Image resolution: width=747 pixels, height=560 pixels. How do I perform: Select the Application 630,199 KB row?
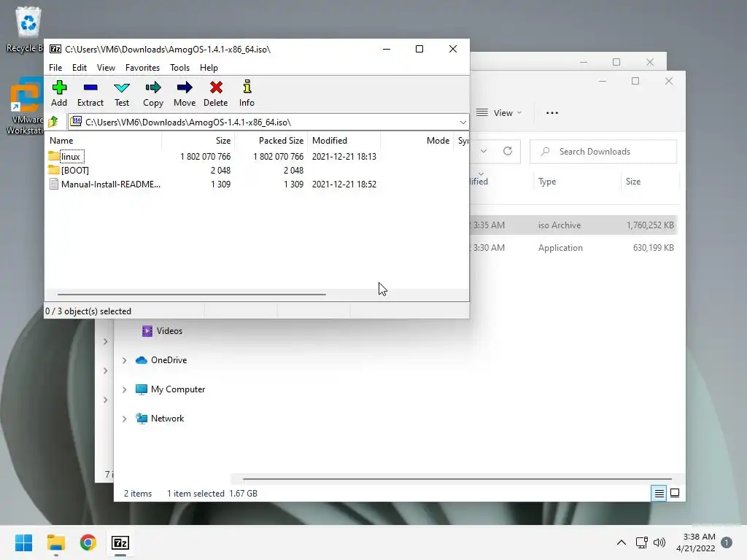pyautogui.click(x=573, y=248)
